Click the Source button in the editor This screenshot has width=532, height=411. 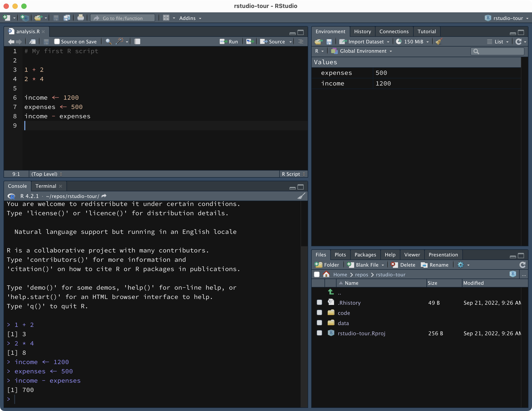tap(272, 42)
